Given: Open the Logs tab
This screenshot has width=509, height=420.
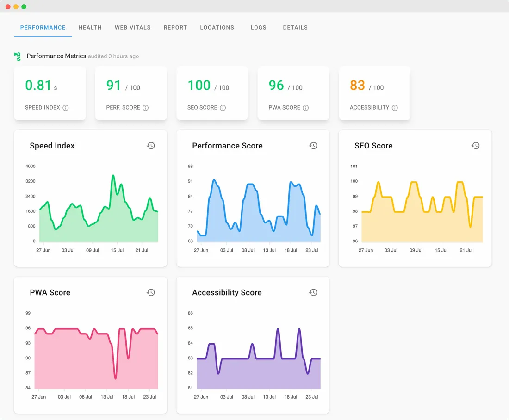Looking at the screenshot, I should (x=259, y=28).
